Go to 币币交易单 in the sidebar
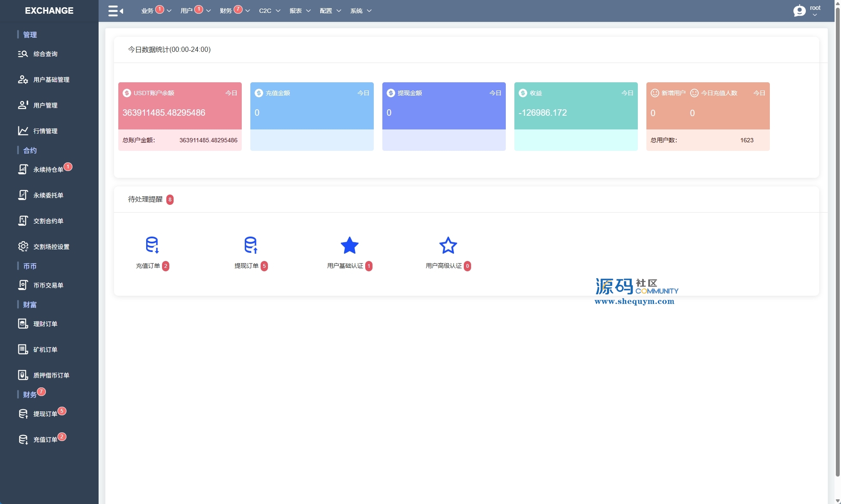 [48, 285]
